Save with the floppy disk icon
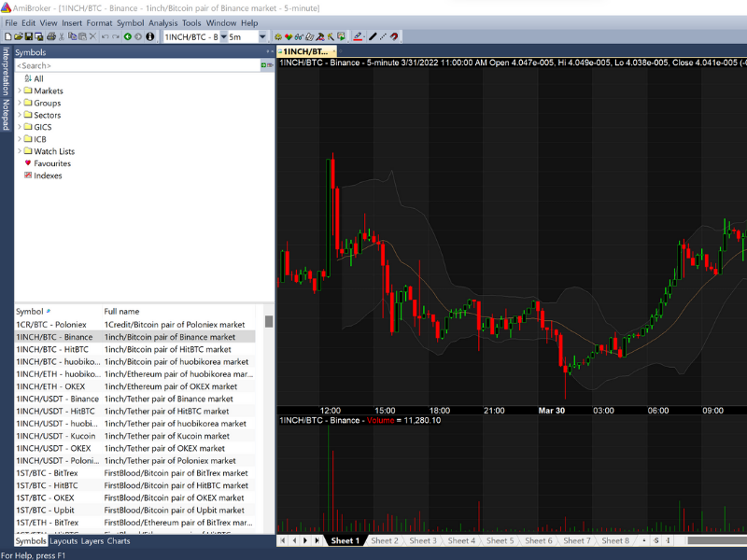747x560 pixels. (29, 36)
